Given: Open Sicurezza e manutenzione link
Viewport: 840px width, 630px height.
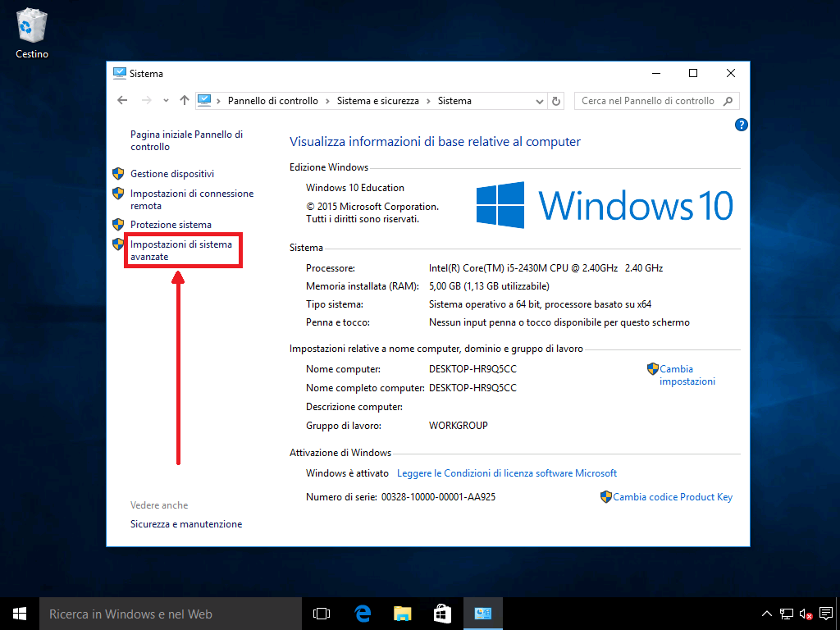Looking at the screenshot, I should (x=186, y=524).
